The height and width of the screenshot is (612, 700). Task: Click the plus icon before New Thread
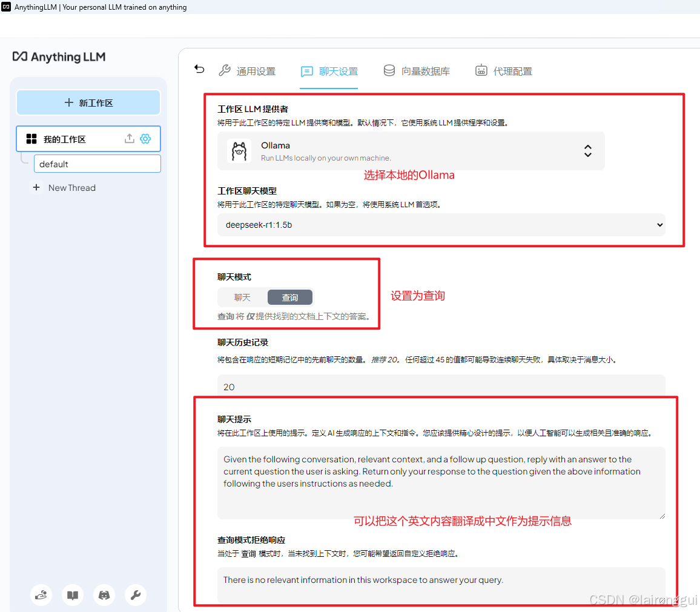(36, 188)
